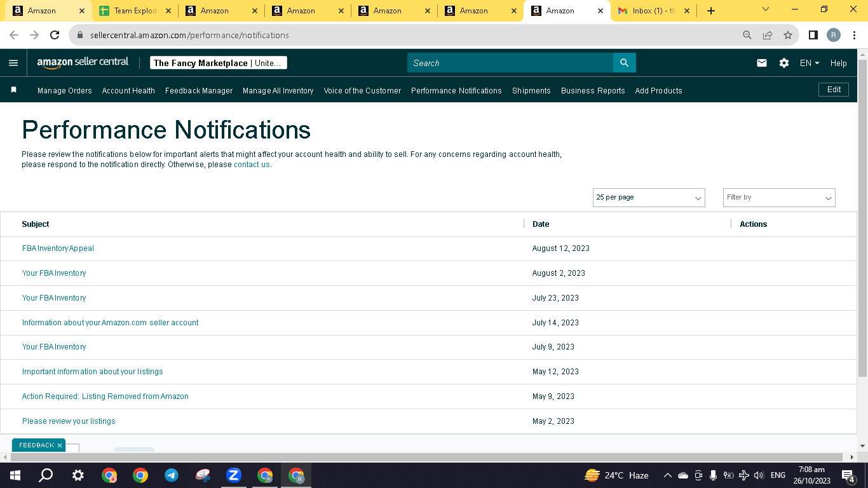Open the 25 per page dropdown
Image resolution: width=868 pixels, height=488 pixels.
click(x=649, y=198)
